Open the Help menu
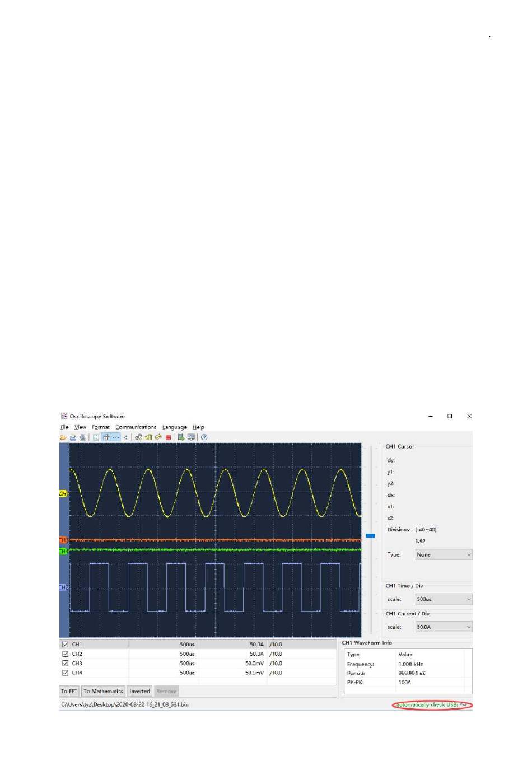 coord(198,427)
